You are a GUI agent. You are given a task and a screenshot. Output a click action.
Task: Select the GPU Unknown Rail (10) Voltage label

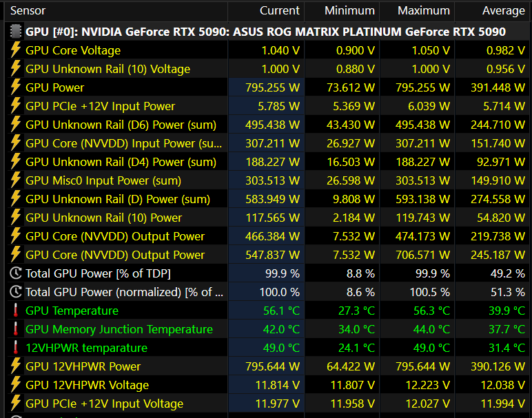[x=108, y=69]
